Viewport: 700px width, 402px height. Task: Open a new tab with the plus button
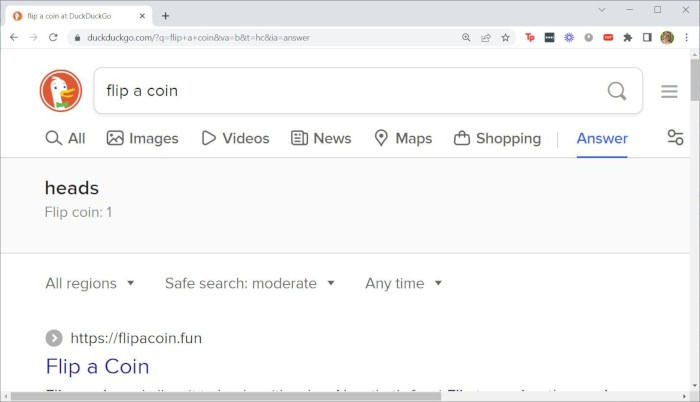point(165,16)
